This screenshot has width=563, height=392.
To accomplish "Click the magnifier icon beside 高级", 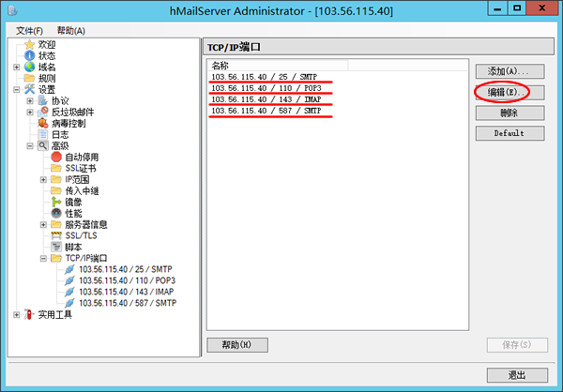I will point(43,145).
